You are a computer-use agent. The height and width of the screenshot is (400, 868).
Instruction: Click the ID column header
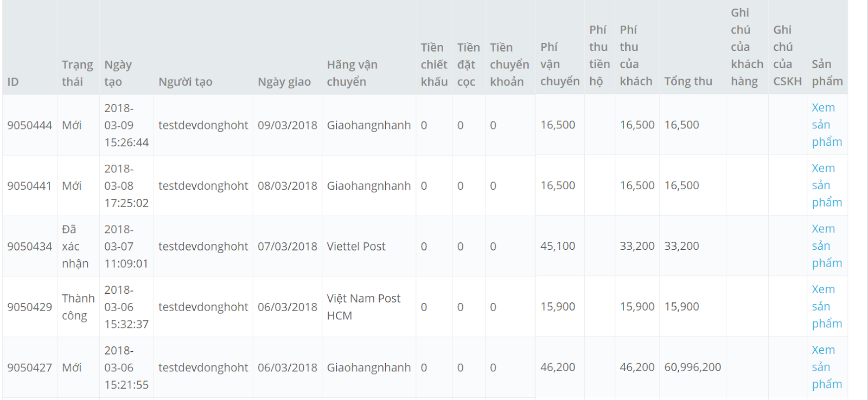point(13,82)
